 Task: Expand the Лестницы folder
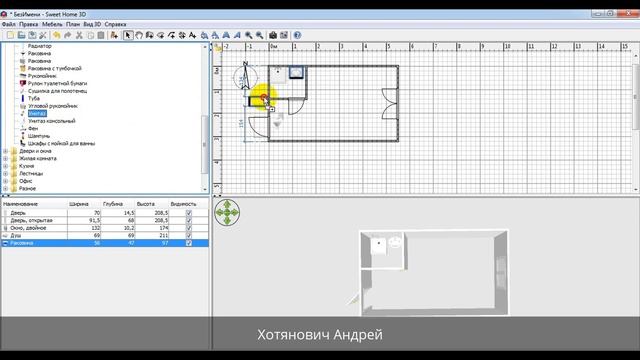tap(6, 173)
